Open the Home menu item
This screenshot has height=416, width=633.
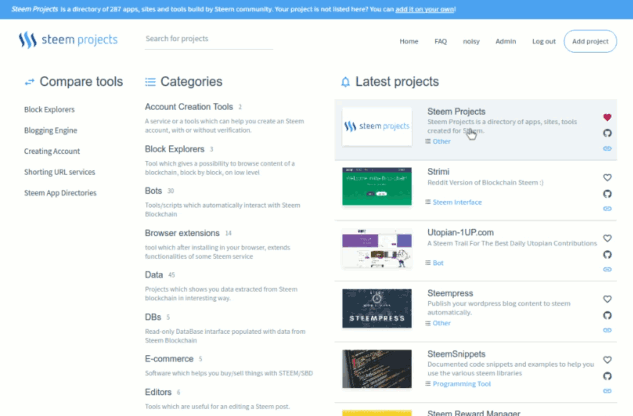409,41
